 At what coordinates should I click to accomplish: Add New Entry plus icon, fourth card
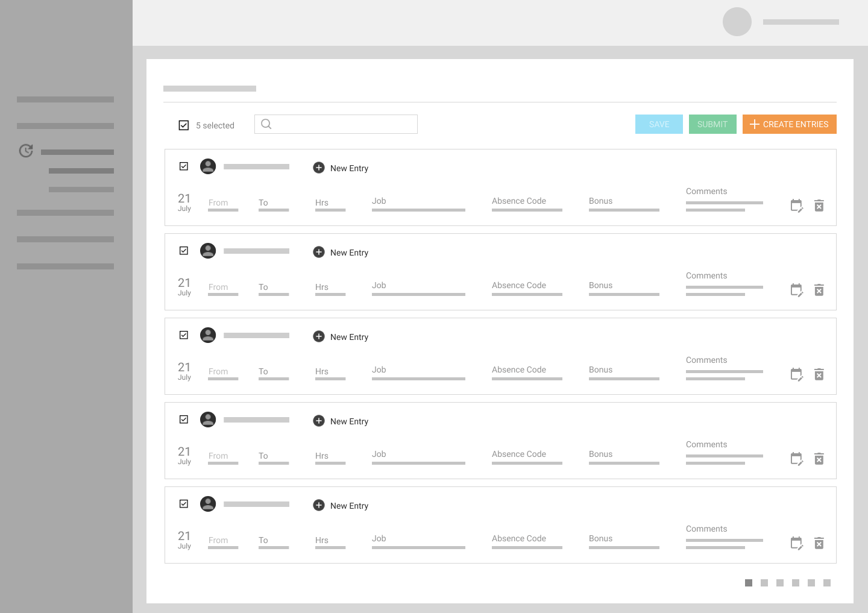(x=319, y=421)
